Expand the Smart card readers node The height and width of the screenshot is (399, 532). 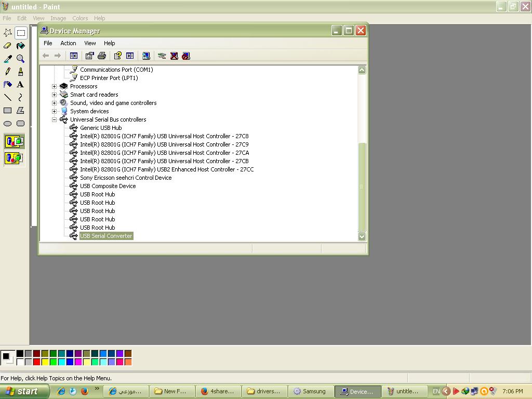54,95
